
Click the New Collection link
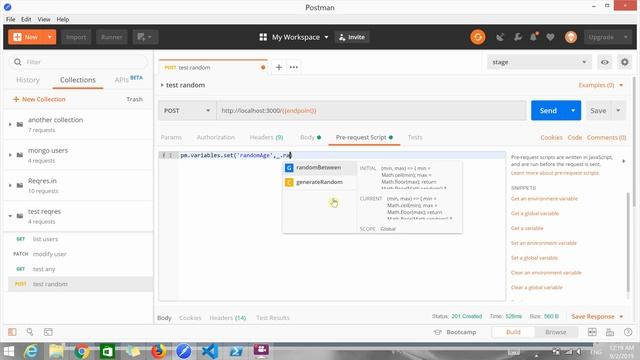click(39, 99)
